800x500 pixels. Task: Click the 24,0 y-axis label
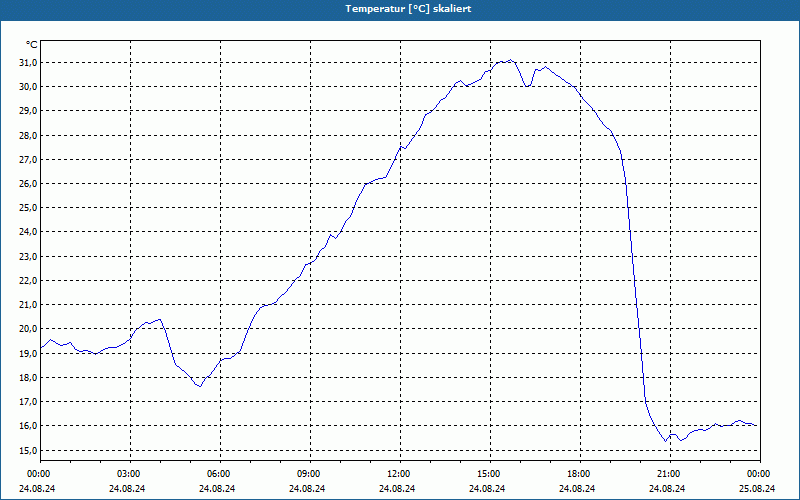pyautogui.click(x=28, y=232)
